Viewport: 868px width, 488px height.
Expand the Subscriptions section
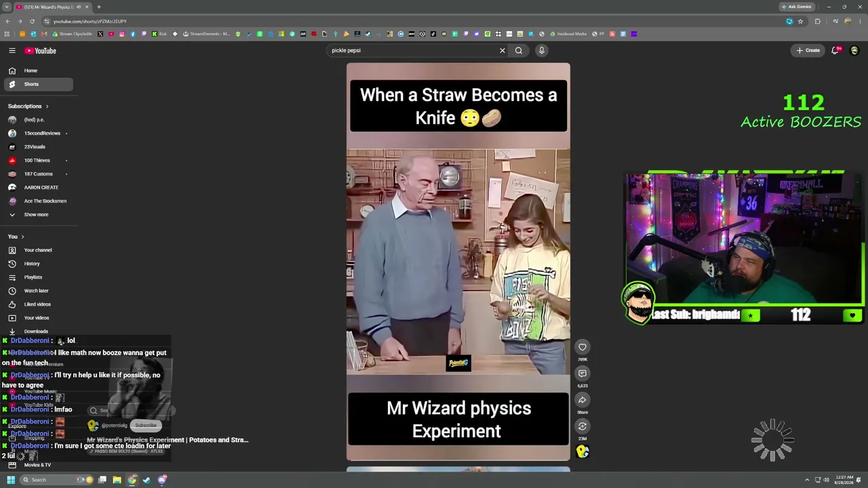click(28, 106)
